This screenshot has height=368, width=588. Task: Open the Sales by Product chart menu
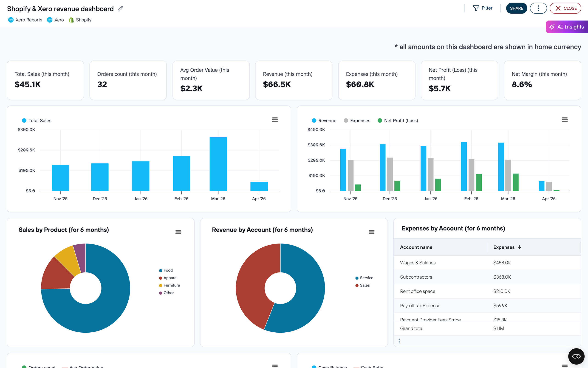pos(178,232)
